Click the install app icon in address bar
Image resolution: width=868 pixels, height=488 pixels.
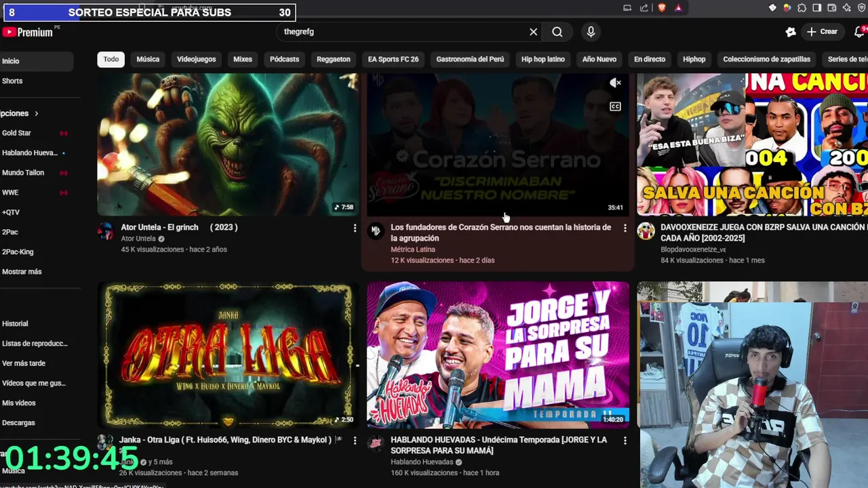(x=627, y=8)
